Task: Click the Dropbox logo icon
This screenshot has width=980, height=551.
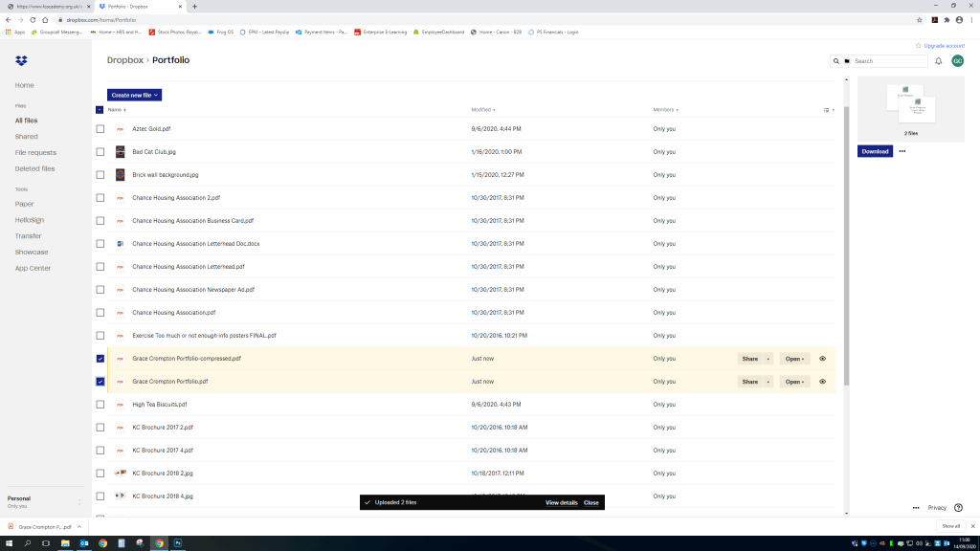Action: [22, 60]
